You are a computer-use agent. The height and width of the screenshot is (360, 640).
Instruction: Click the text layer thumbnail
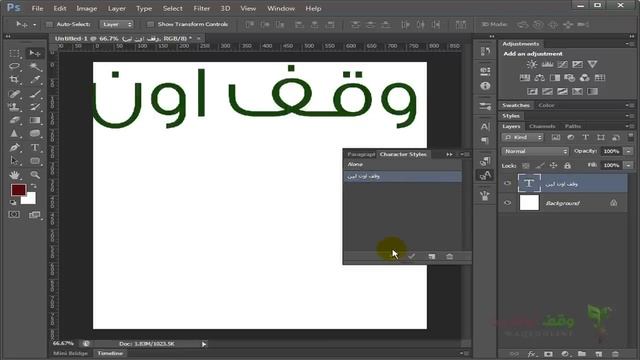point(529,183)
